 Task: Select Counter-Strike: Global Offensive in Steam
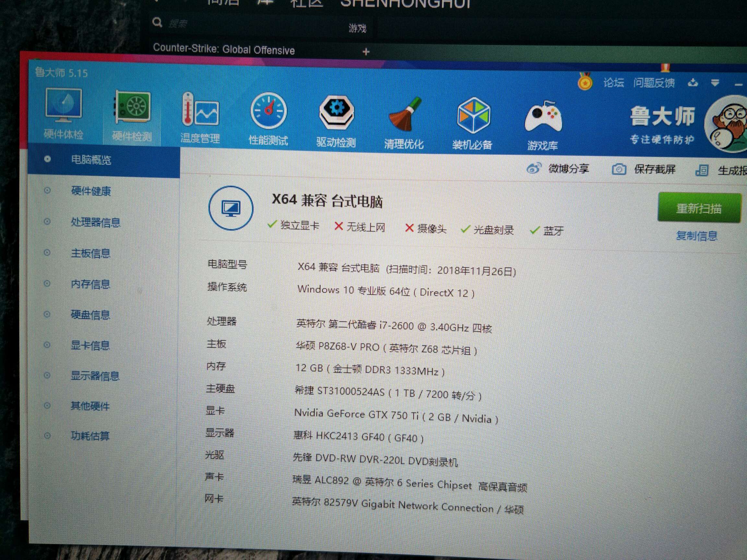tap(224, 49)
